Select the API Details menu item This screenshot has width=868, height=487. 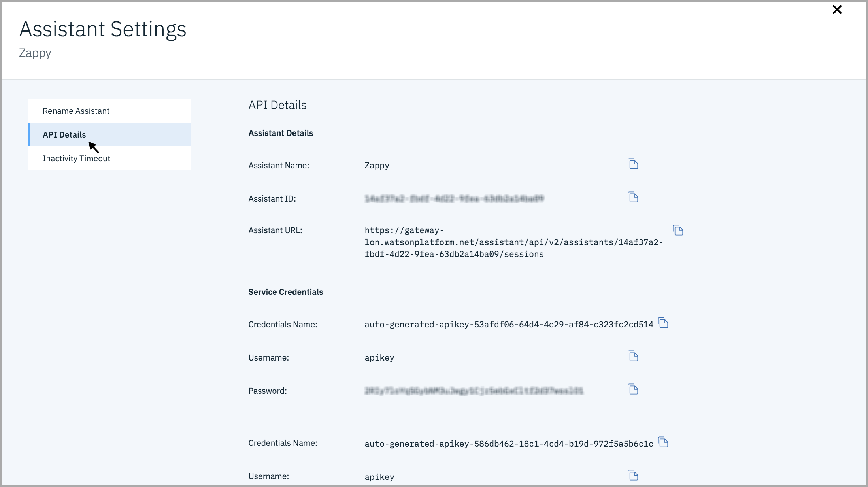(64, 135)
